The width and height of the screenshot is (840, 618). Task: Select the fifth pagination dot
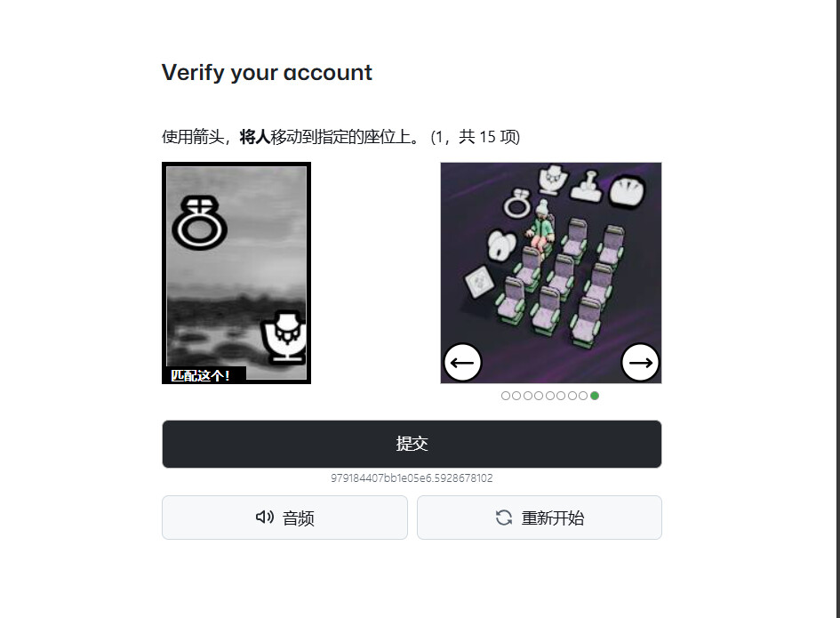[x=550, y=396]
